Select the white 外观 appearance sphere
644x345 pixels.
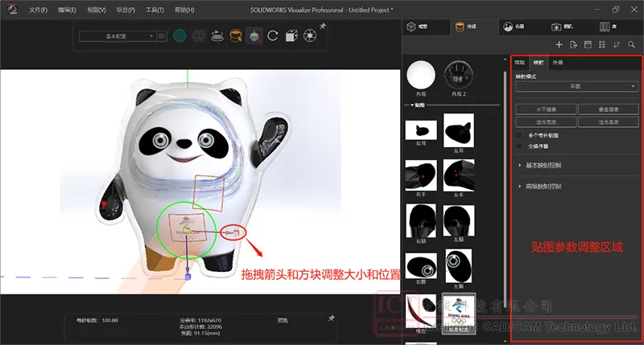pyautogui.click(x=421, y=75)
